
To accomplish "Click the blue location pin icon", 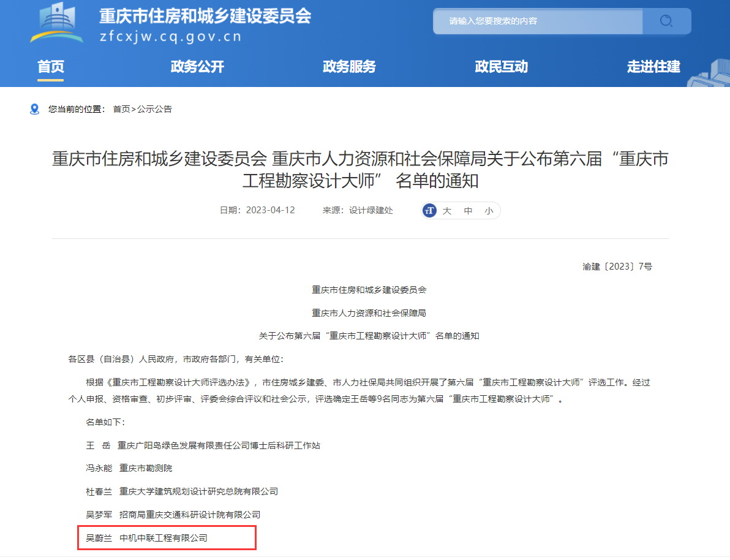I will click(34, 109).
